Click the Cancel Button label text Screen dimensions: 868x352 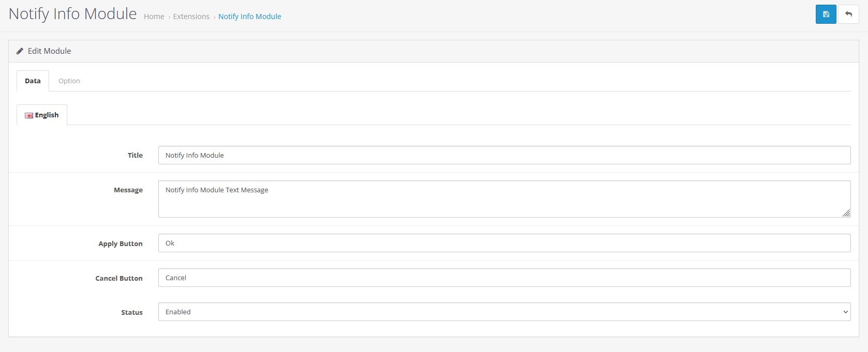118,278
